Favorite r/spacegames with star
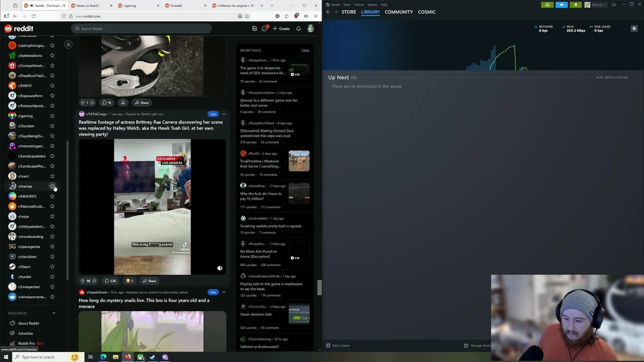Screen dimensions: 644x362 tap(52, 246)
